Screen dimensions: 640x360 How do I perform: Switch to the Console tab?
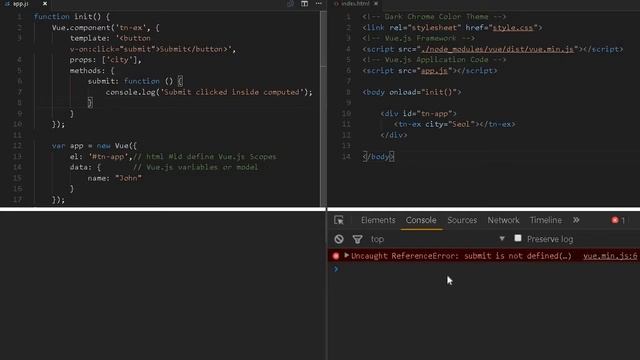pyautogui.click(x=421, y=220)
